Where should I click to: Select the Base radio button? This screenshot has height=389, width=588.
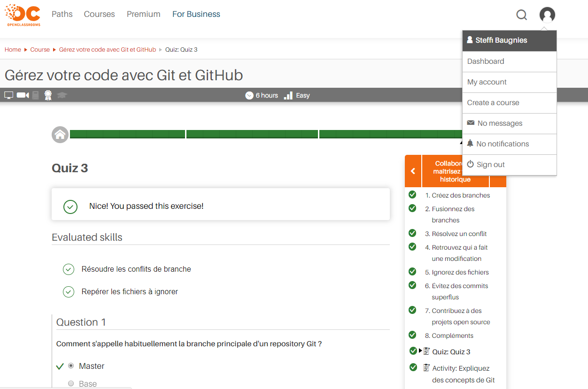point(71,383)
